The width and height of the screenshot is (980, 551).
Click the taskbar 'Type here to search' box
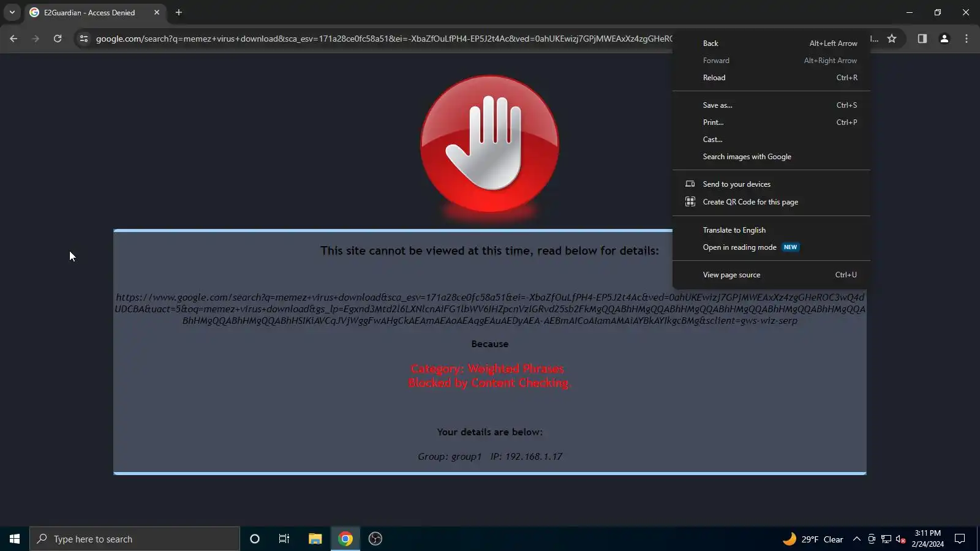click(x=135, y=539)
